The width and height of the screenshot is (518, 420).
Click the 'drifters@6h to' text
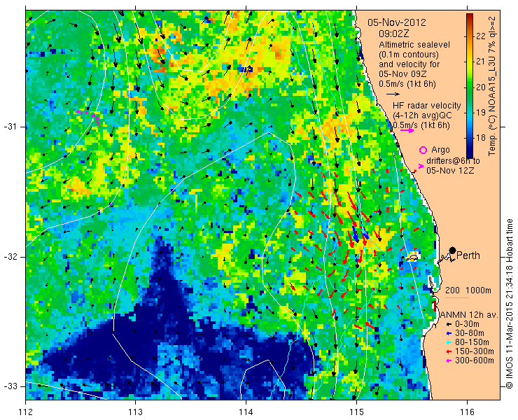[x=453, y=161]
